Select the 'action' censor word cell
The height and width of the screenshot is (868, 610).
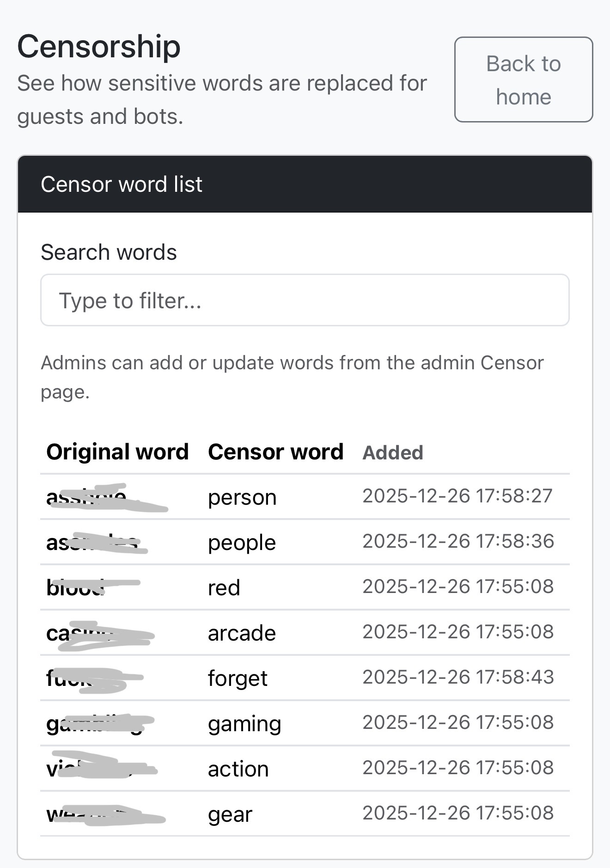238,769
